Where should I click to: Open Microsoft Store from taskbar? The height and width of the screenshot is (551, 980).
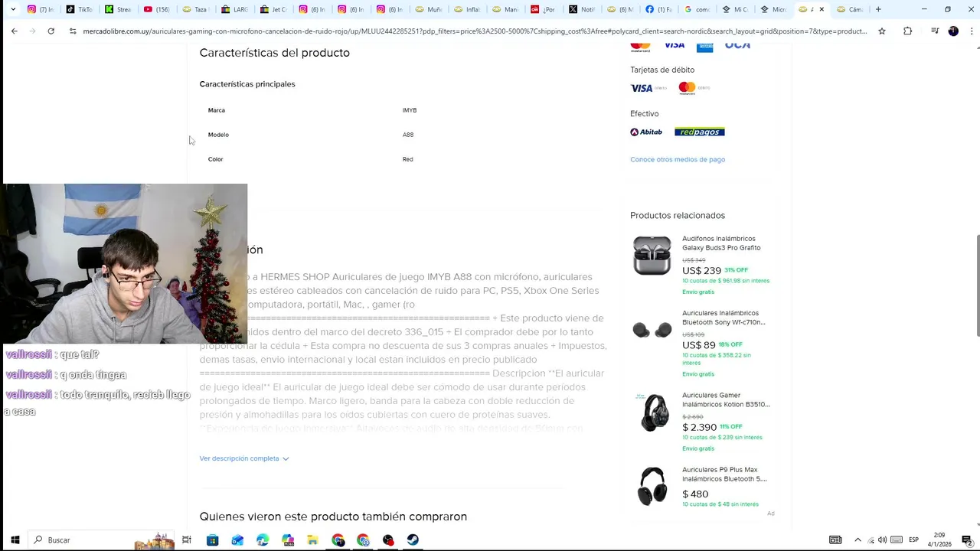click(212, 540)
